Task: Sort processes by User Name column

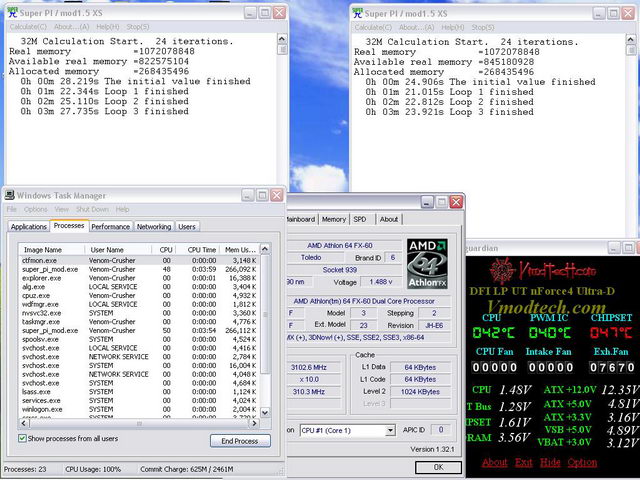Action: pos(118,249)
